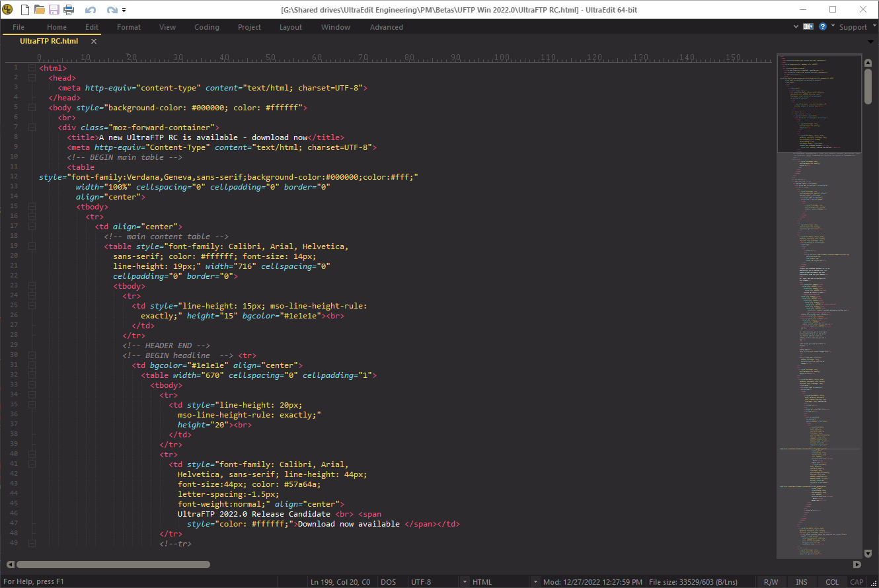Screen dimensions: 879x588
Task: Open the Project ribbon tab
Action: 250,27
